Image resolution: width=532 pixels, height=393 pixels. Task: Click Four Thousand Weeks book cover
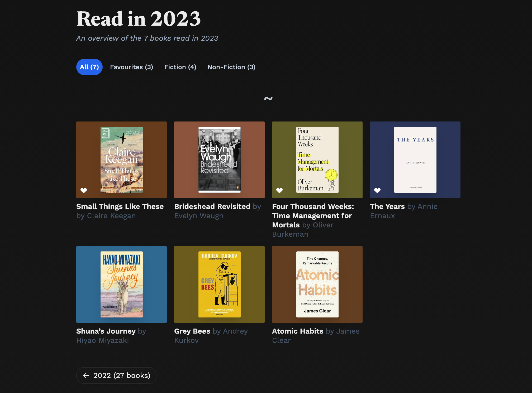point(317,160)
